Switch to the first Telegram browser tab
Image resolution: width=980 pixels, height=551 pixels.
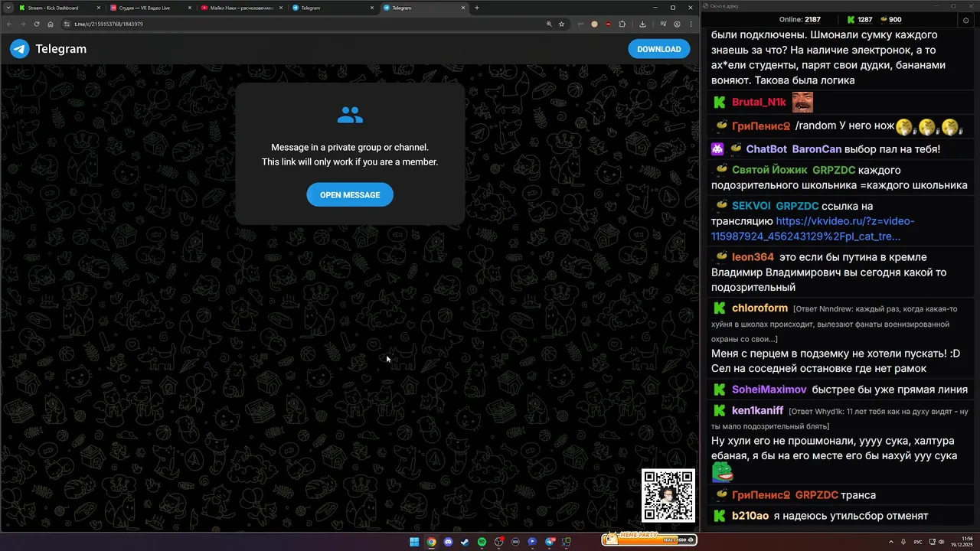tap(332, 8)
